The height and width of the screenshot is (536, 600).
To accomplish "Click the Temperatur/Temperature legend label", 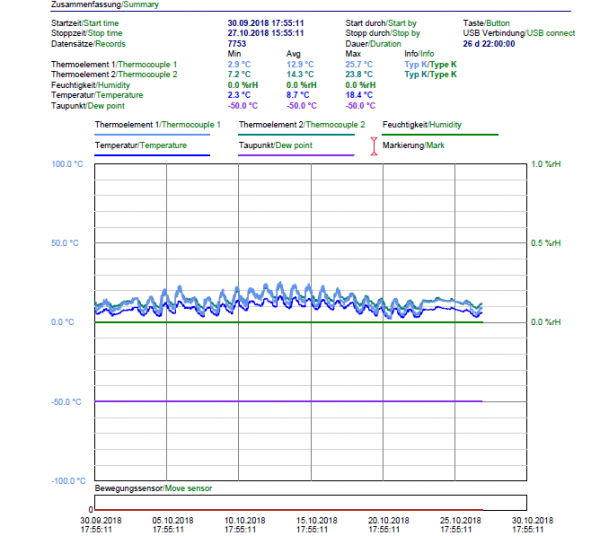I will pyautogui.click(x=139, y=146).
